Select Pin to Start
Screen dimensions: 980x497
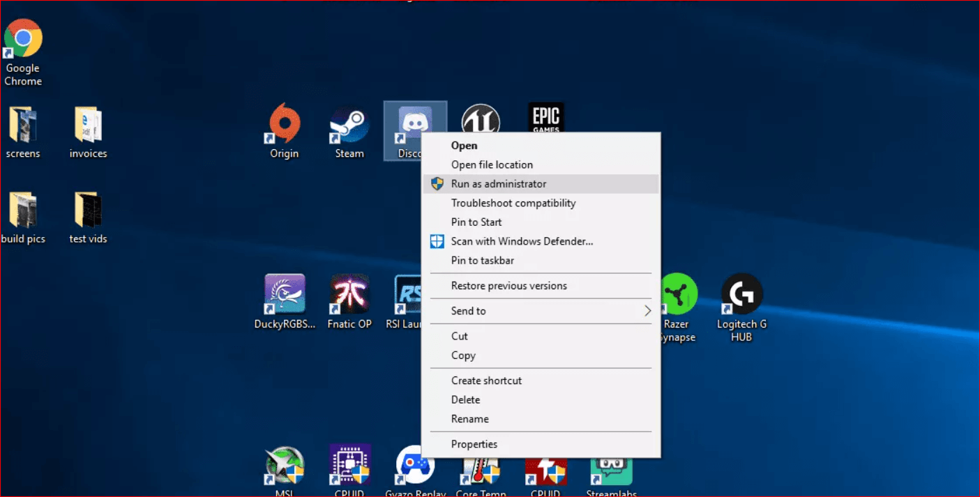(x=541, y=222)
